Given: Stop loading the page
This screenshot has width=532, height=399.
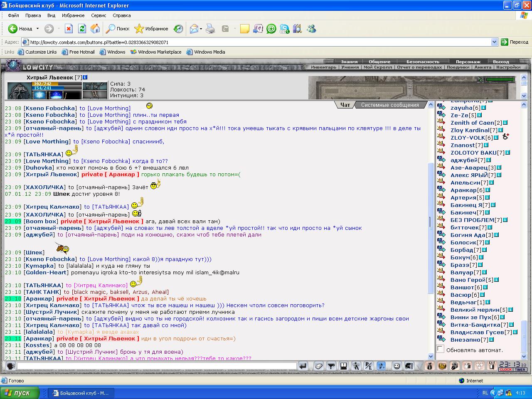Looking at the screenshot, I should (x=69, y=29).
